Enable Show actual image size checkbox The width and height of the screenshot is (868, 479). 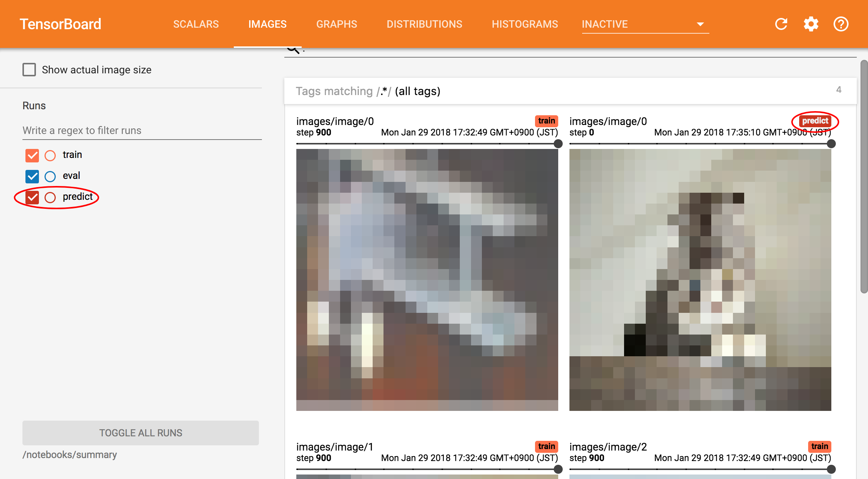(29, 70)
